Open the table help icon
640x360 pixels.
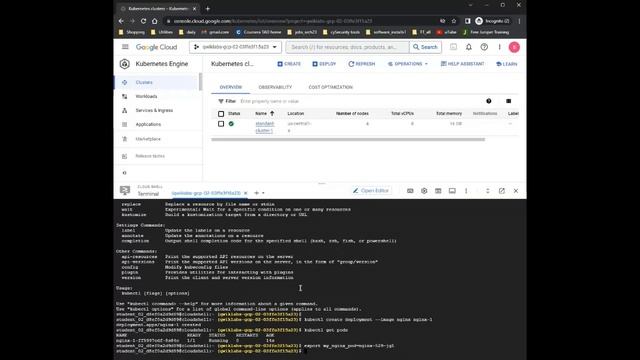(489, 101)
